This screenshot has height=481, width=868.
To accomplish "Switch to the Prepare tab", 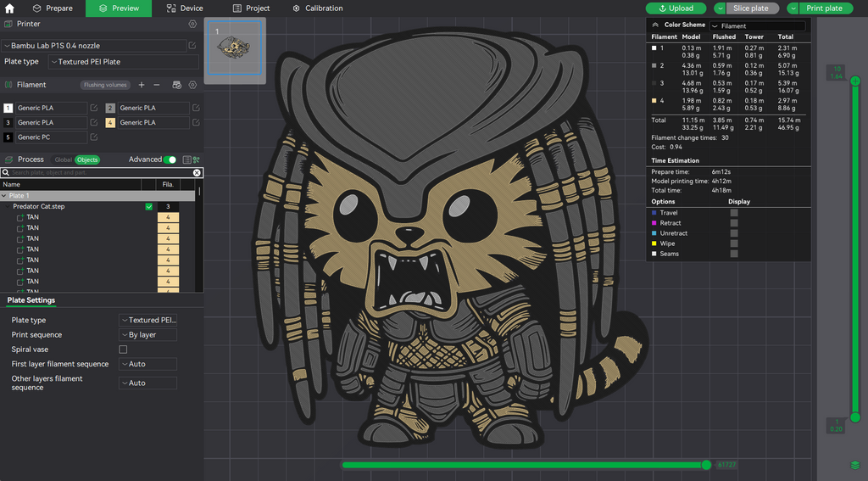I will click(52, 8).
